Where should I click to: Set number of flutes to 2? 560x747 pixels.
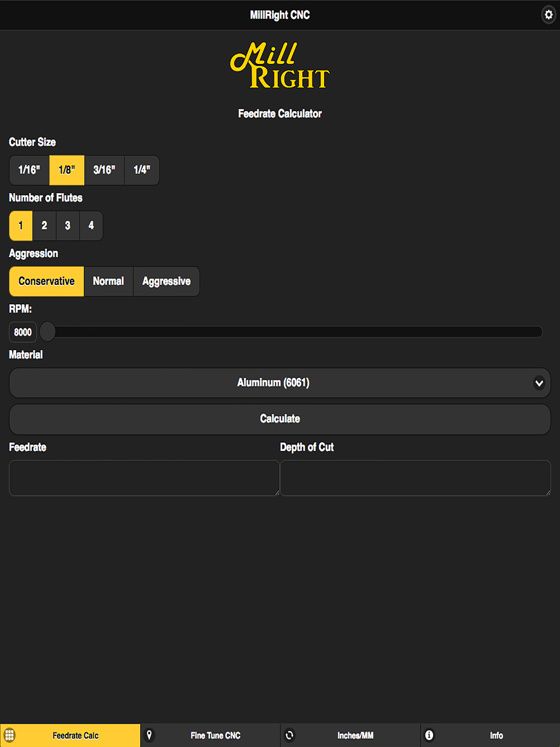pos(44,226)
